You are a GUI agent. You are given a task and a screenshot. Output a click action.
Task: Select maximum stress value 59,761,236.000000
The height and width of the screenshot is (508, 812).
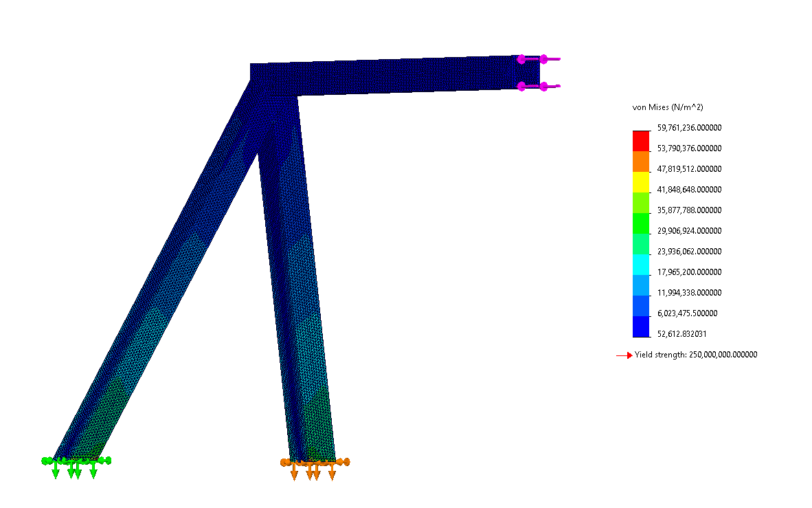point(689,128)
